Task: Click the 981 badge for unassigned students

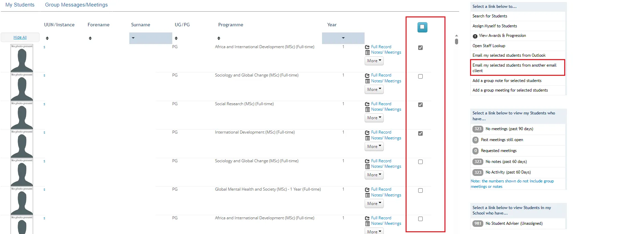Action: pyautogui.click(x=478, y=223)
